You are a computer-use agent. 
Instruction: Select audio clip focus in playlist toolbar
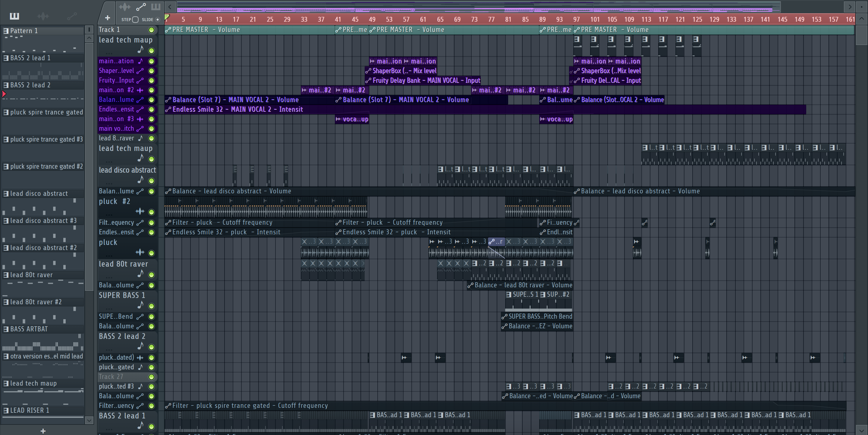click(x=125, y=6)
